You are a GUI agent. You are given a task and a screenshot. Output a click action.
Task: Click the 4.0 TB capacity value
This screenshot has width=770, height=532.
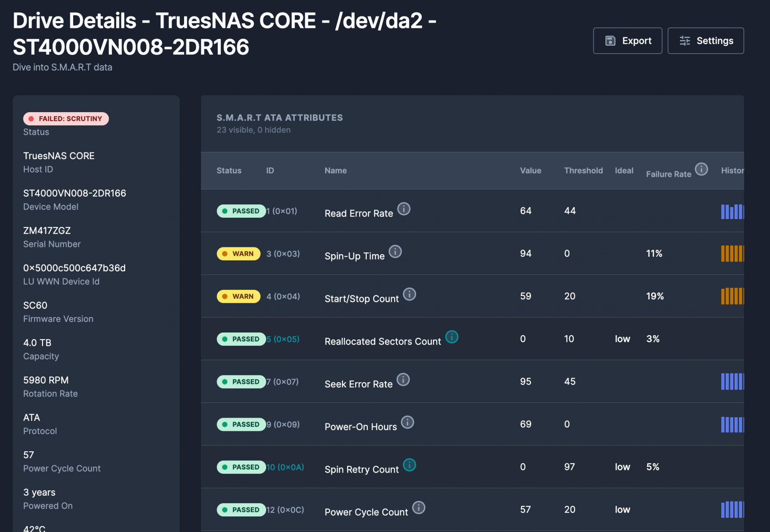[x=37, y=343]
